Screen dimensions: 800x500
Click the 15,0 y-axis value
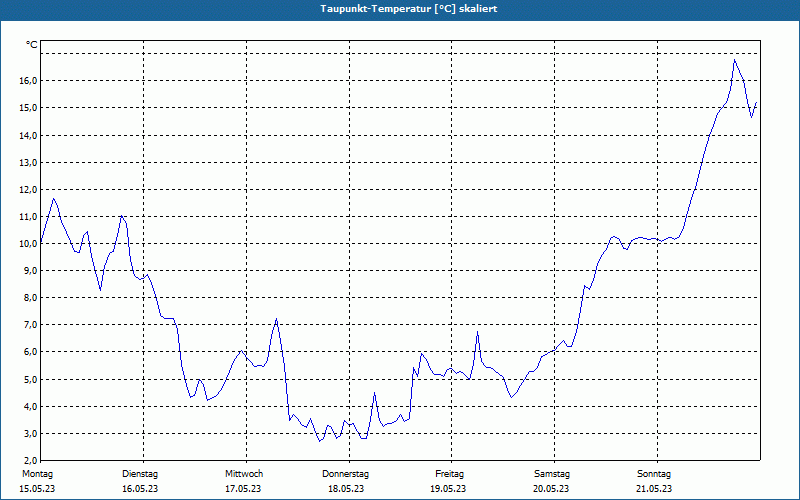(28, 108)
